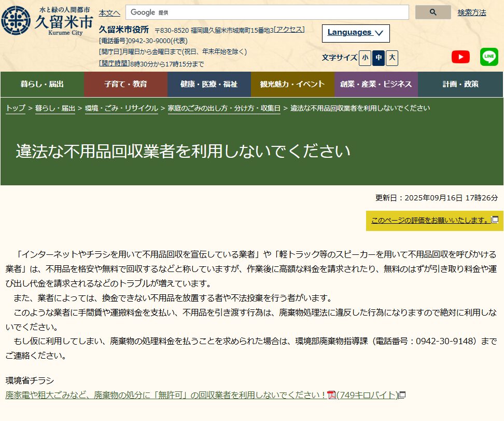Open the Kurume City YouTube channel icon

pyautogui.click(x=460, y=57)
